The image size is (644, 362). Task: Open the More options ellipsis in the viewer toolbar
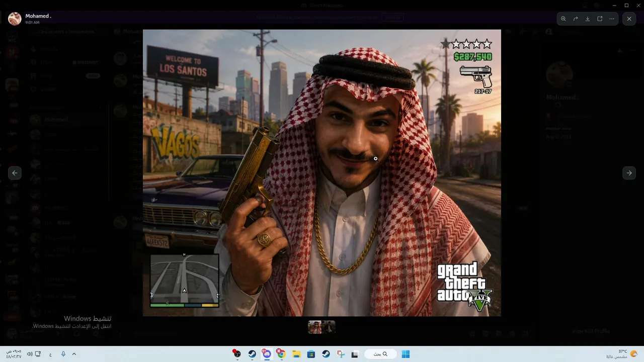612,19
